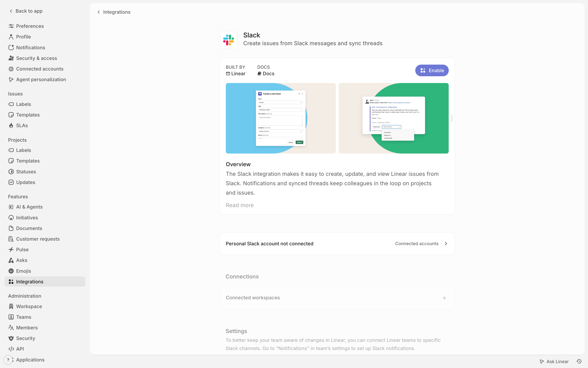Click the Statuses icon under Projects
The height and width of the screenshot is (368, 588).
11,172
